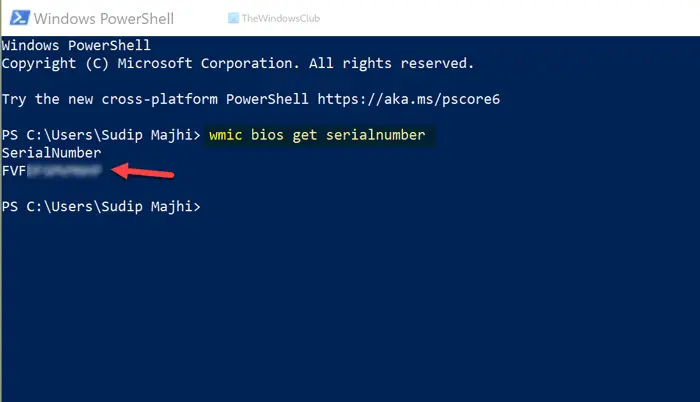Click the red arrow pointing at the serial
Image resolution: width=700 pixels, height=402 pixels.
pos(144,173)
